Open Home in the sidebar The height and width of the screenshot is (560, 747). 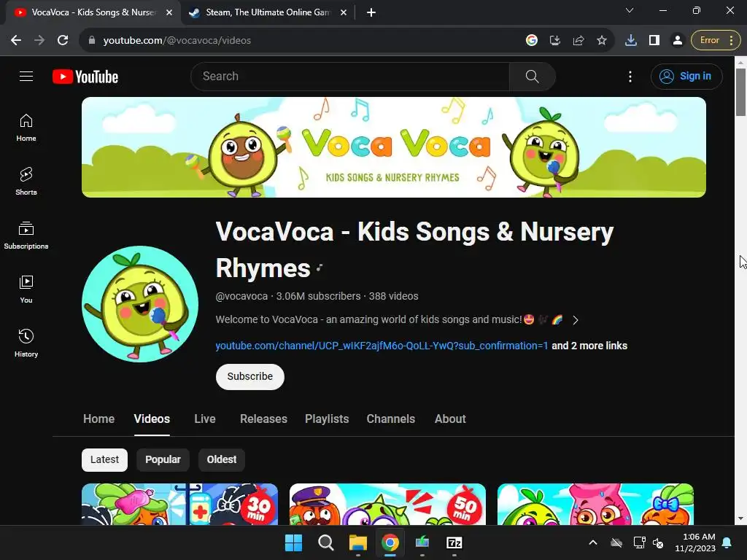(x=26, y=128)
